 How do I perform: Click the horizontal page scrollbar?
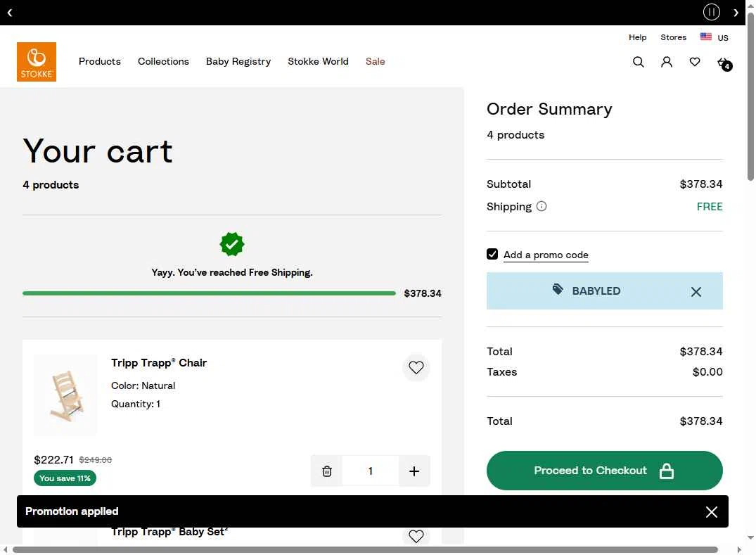point(365,549)
